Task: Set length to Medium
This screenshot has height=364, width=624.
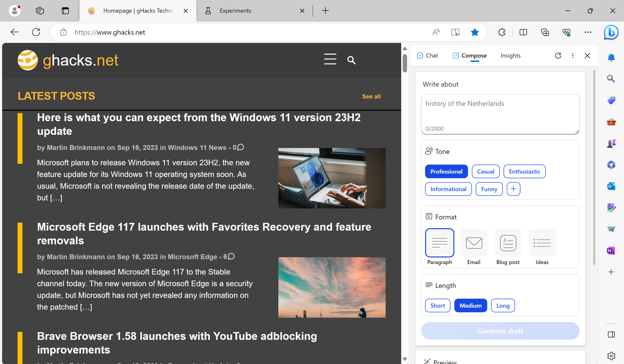Action: (470, 305)
